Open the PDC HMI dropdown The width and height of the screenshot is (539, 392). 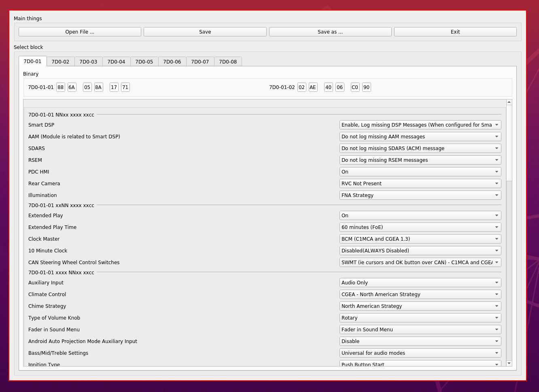[x=420, y=172]
